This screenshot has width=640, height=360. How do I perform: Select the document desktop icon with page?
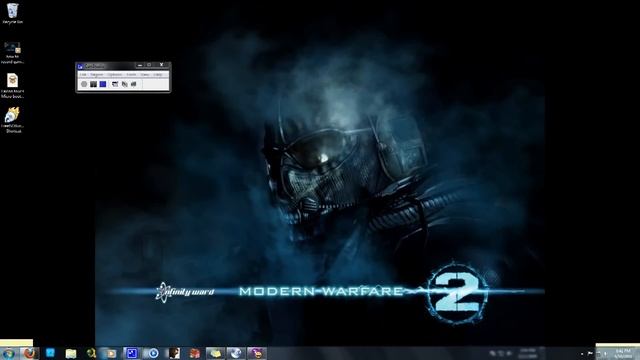pos(13,86)
